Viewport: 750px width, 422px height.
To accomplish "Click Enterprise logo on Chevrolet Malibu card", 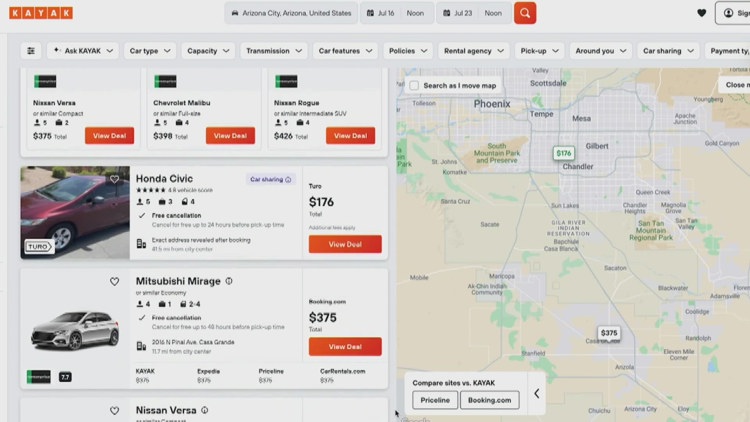I will (x=165, y=81).
